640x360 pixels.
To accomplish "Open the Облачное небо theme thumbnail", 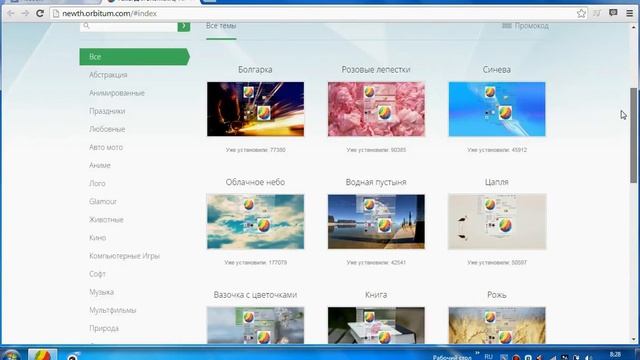I will coord(256,222).
